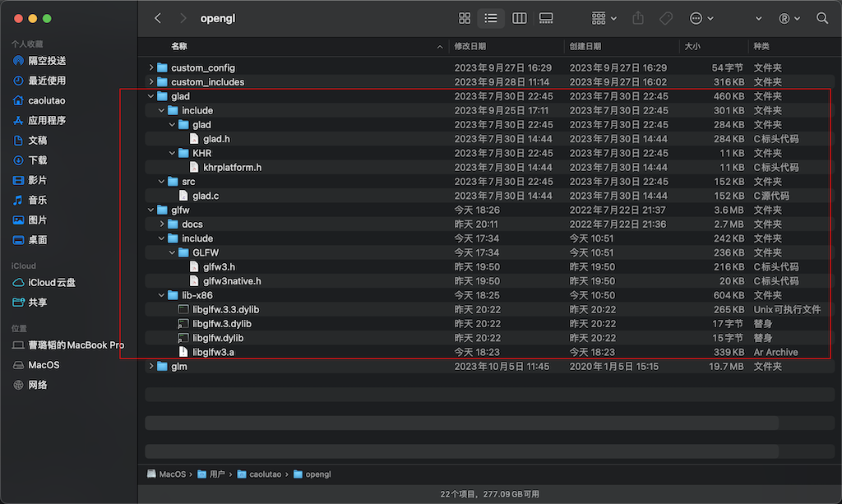
Task: Collapse the src folder
Action: 162,182
